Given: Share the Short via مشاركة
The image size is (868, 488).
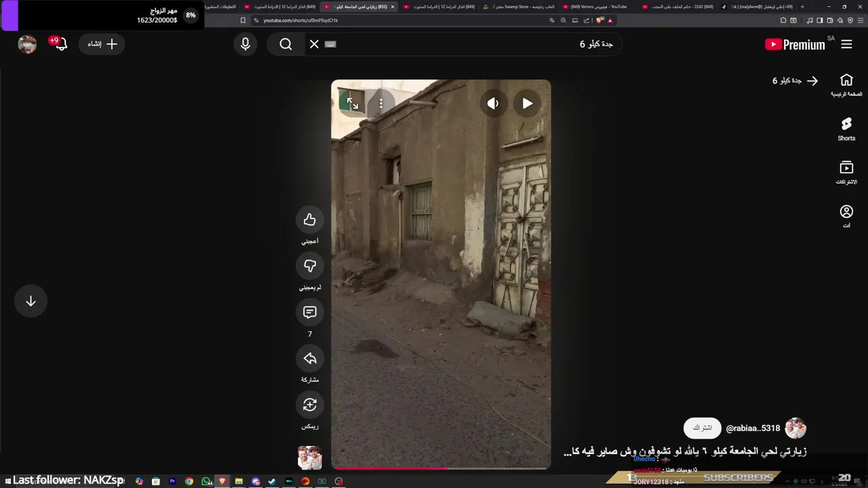Looking at the screenshot, I should point(310,359).
